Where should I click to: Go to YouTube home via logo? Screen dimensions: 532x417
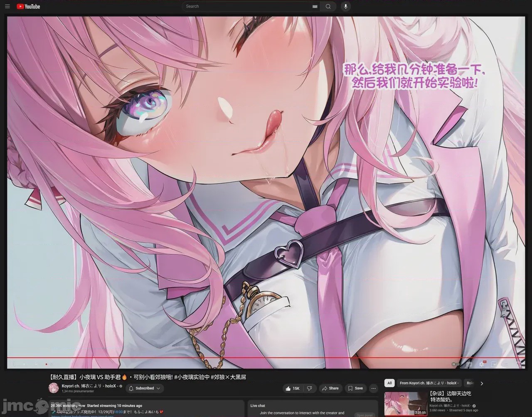[28, 6]
